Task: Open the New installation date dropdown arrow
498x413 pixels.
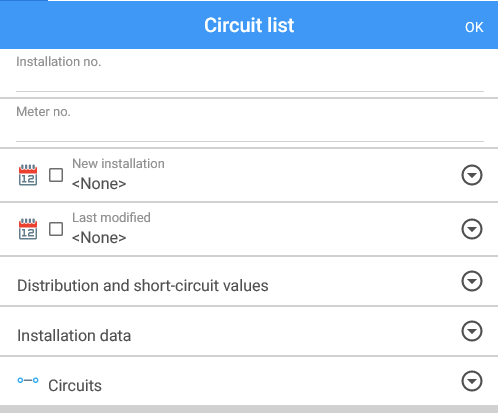Action: click(x=472, y=175)
